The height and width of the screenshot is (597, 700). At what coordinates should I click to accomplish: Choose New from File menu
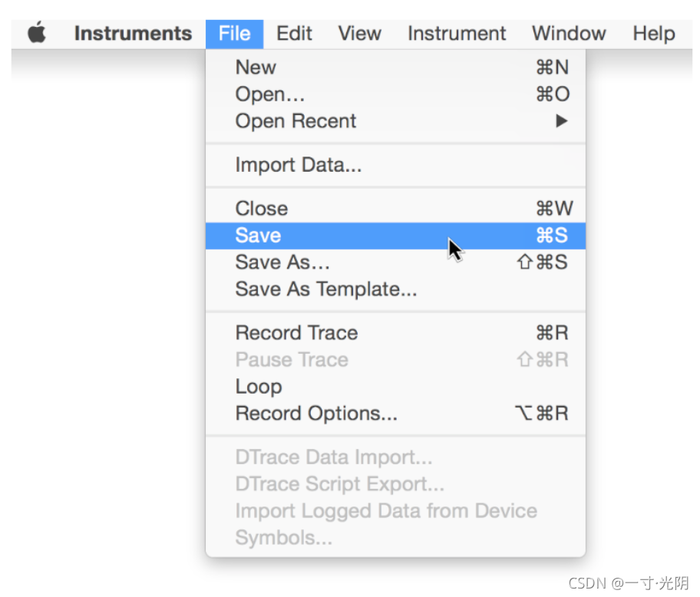(x=256, y=68)
